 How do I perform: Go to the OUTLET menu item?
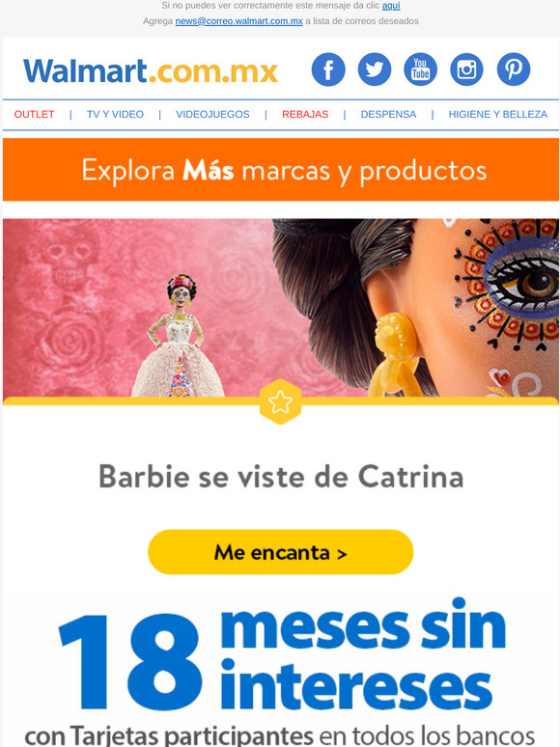35,114
